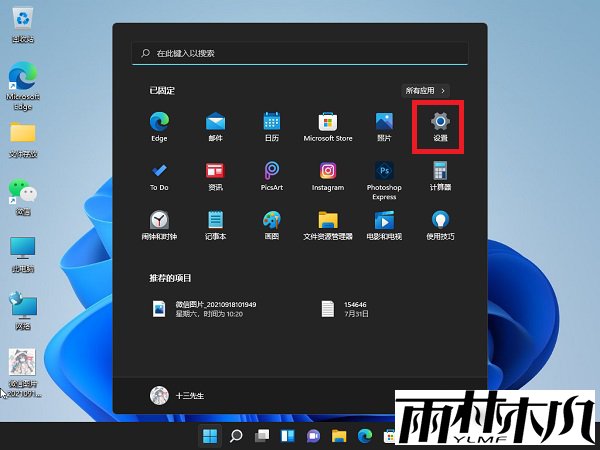The height and width of the screenshot is (450, 600).
Task: Open recommended file 微信图片_20210918101949
Action: [205, 309]
